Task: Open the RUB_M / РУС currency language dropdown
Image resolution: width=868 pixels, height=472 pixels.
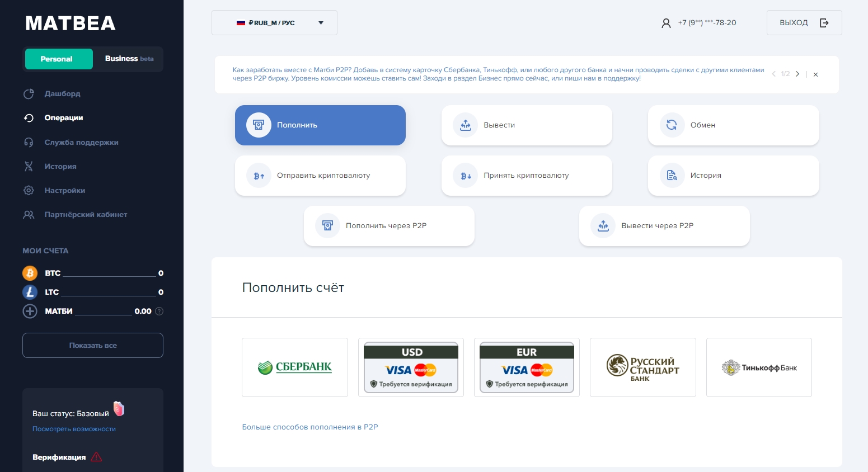Action: [x=274, y=23]
